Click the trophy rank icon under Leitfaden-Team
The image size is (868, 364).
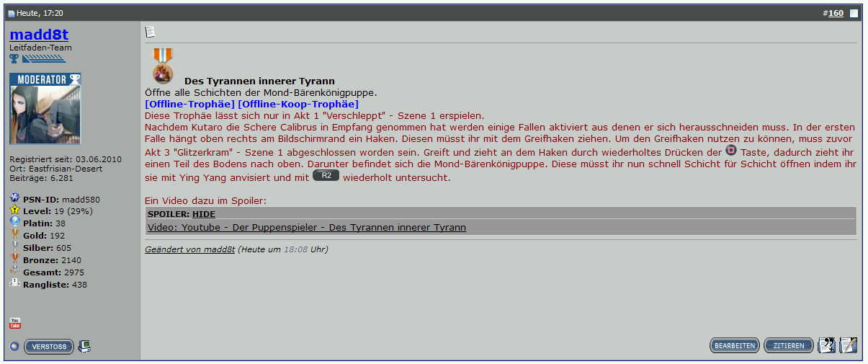pyautogui.click(x=14, y=58)
